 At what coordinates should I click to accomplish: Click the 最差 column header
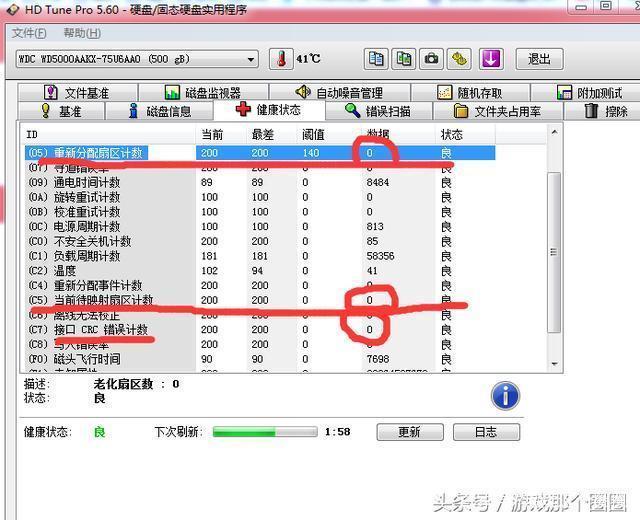[271, 134]
